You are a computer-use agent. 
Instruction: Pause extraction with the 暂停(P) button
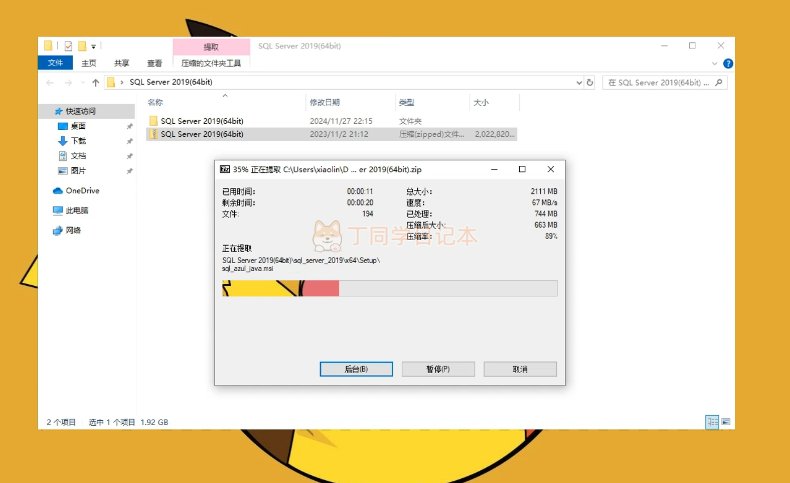(x=438, y=369)
